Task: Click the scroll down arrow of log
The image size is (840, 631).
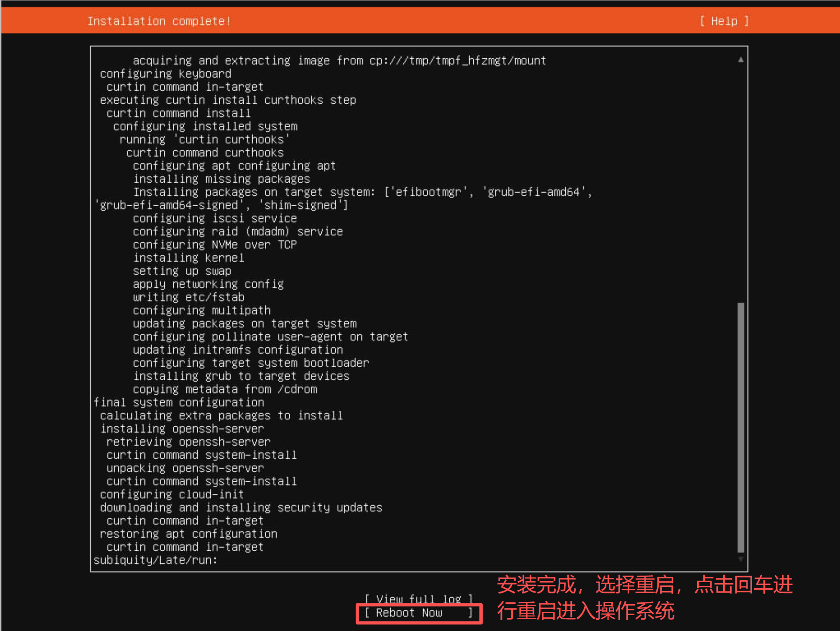Action: pyautogui.click(x=740, y=559)
